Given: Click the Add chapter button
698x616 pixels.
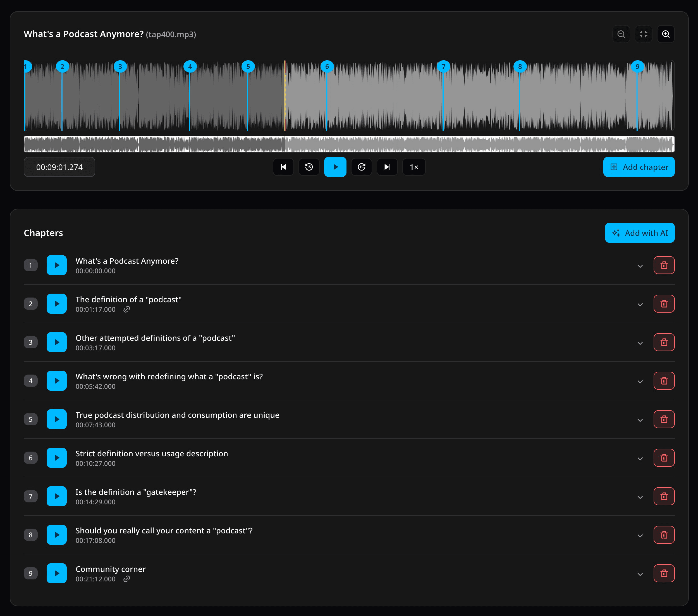Looking at the screenshot, I should coord(639,167).
